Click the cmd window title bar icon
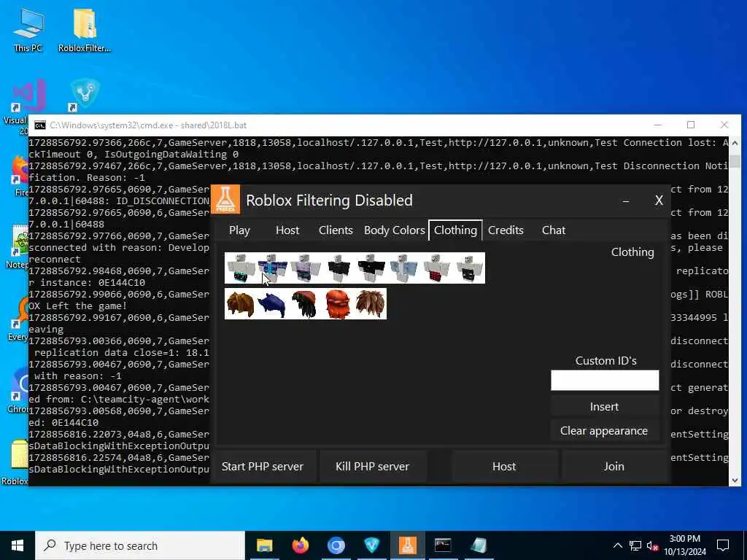This screenshot has height=560, width=747. (40, 125)
